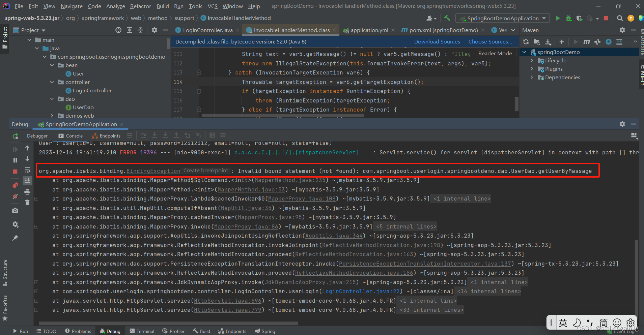This screenshot has height=335, width=644.
Task: Collapse the controller package folder
Action: tap(52, 82)
